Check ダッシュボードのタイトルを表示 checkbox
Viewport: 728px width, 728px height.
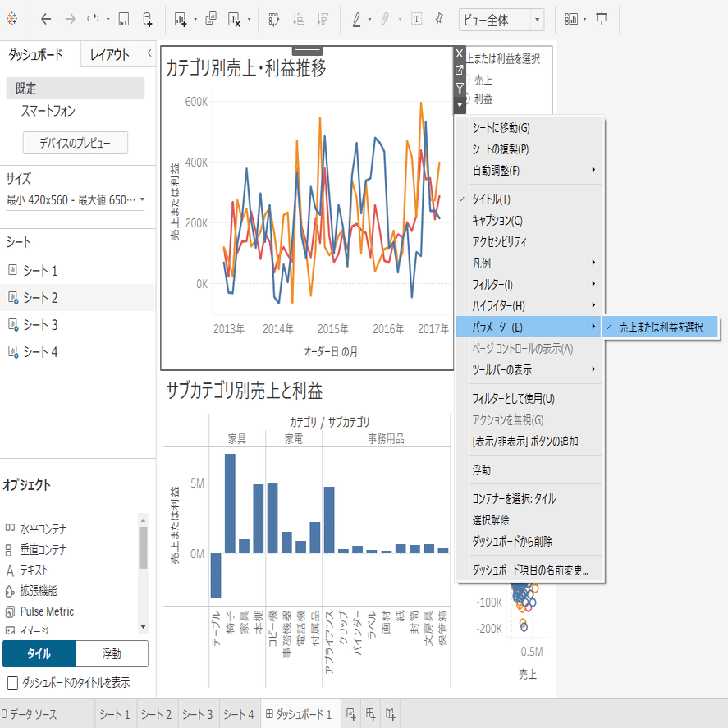click(x=13, y=683)
